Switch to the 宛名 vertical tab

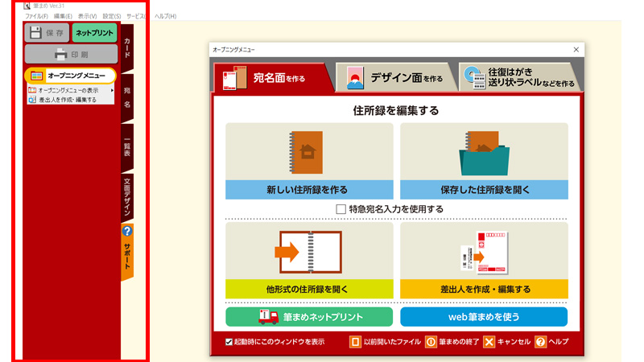pos(127,97)
